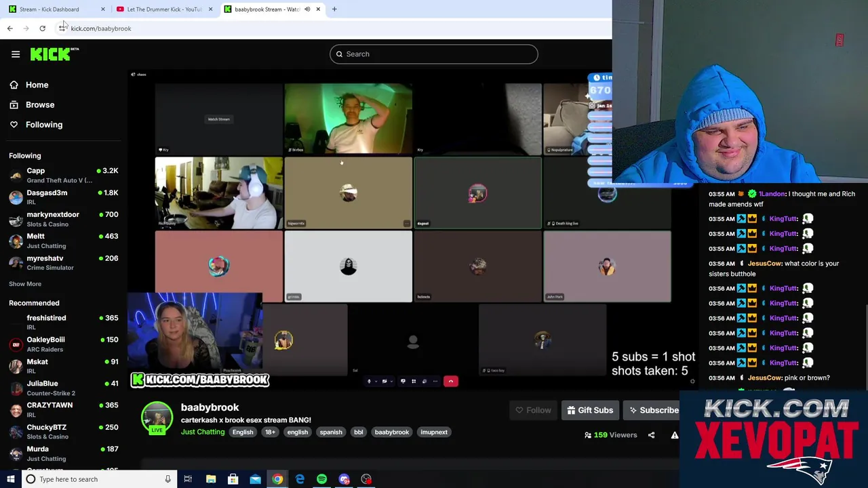Image resolution: width=868 pixels, height=488 pixels.
Task: Click Type here to search box
Action: pos(100,479)
